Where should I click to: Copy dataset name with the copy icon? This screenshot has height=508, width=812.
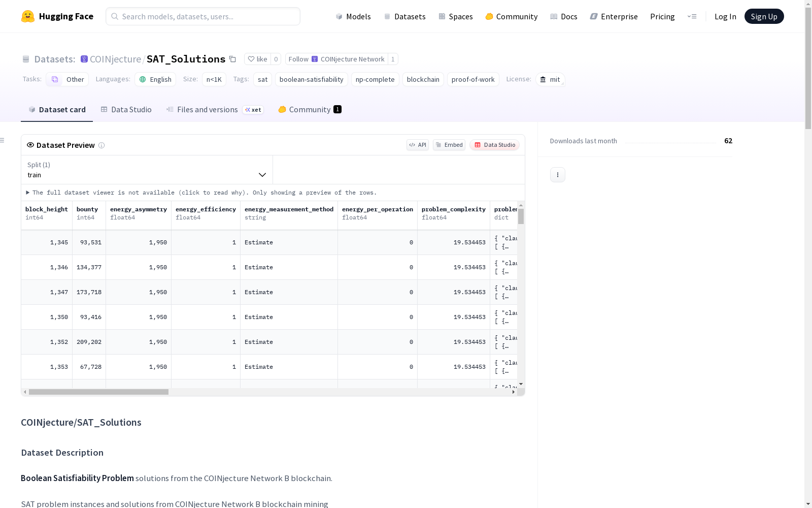click(x=232, y=59)
